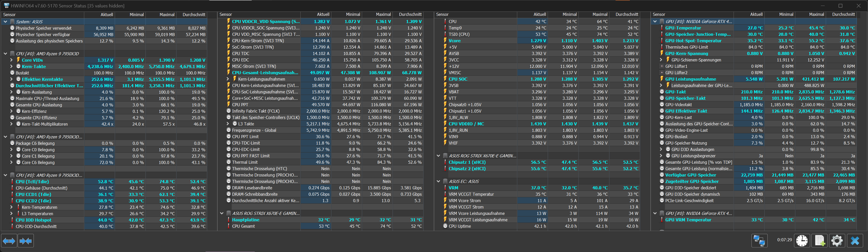Viewport: 868px width, 252px height.
Task: Select the GPU-Hot-Spot-Temperatur row
Action: (x=754, y=41)
